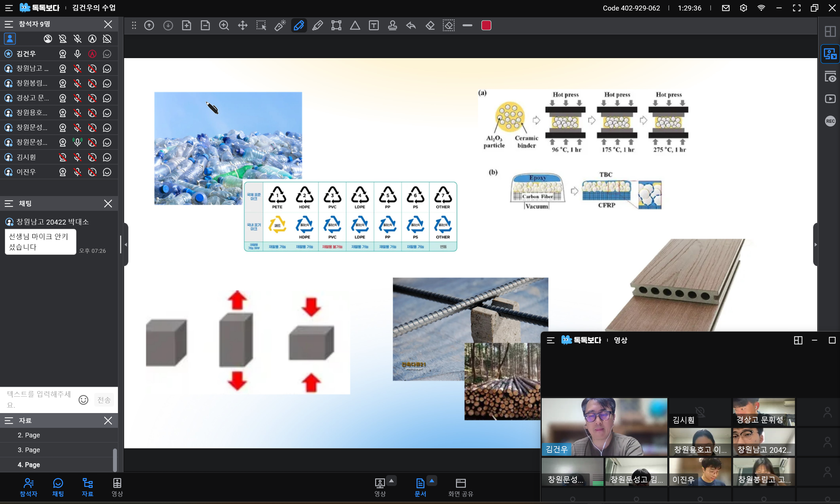Viewport: 840px width, 504px height.
Task: Select the eraser tool
Action: point(430,26)
